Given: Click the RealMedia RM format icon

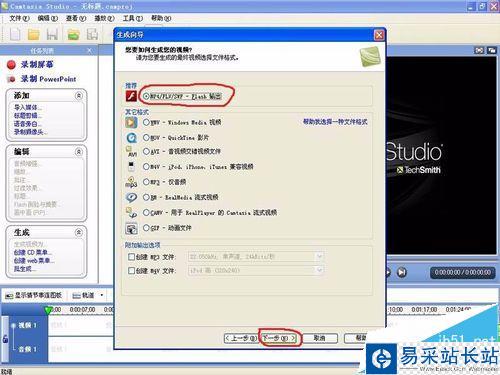Looking at the screenshot, I should (x=131, y=197).
